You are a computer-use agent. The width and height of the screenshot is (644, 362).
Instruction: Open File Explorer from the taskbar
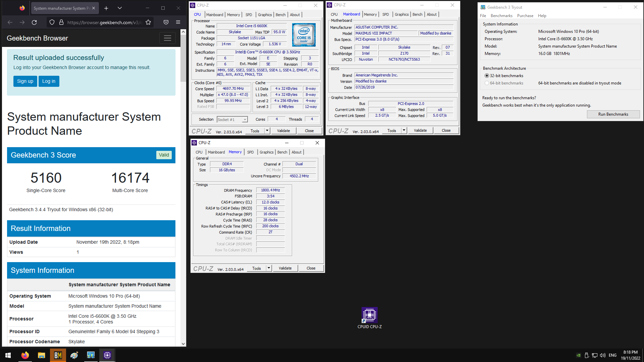coord(42,355)
